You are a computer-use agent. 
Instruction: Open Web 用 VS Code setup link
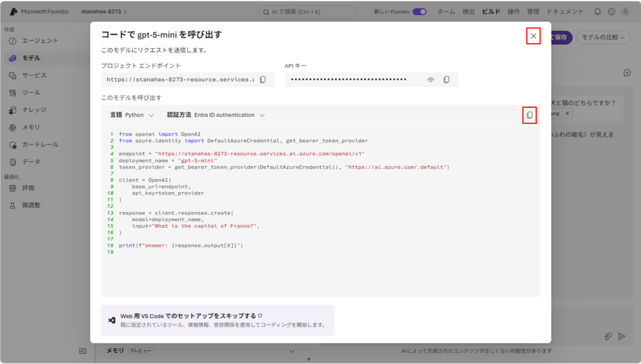(217, 320)
